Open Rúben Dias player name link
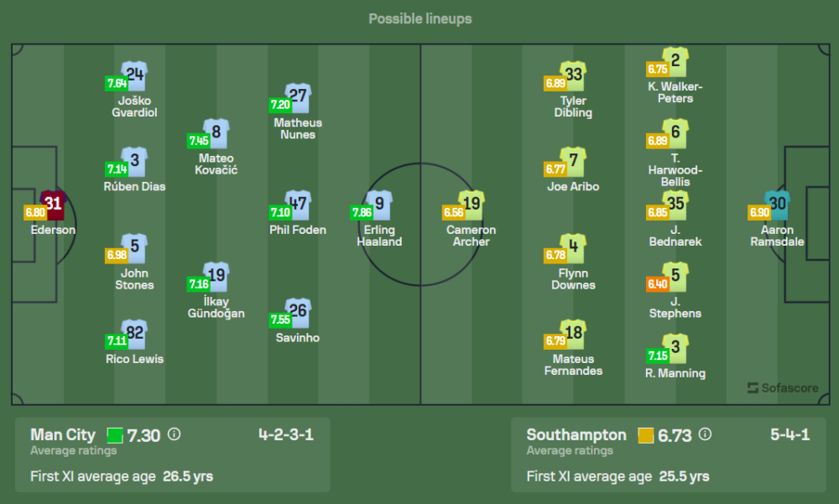 point(134,186)
